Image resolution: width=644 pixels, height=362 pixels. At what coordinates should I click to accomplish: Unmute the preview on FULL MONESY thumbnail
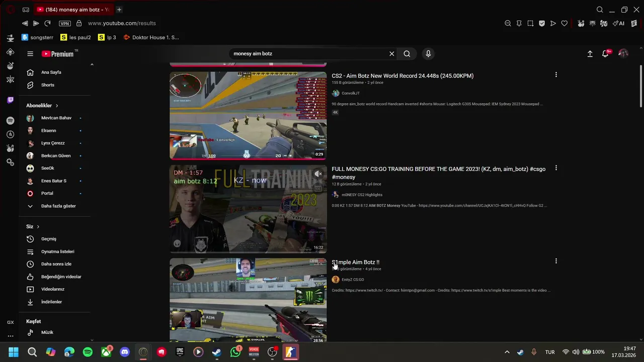point(318,173)
